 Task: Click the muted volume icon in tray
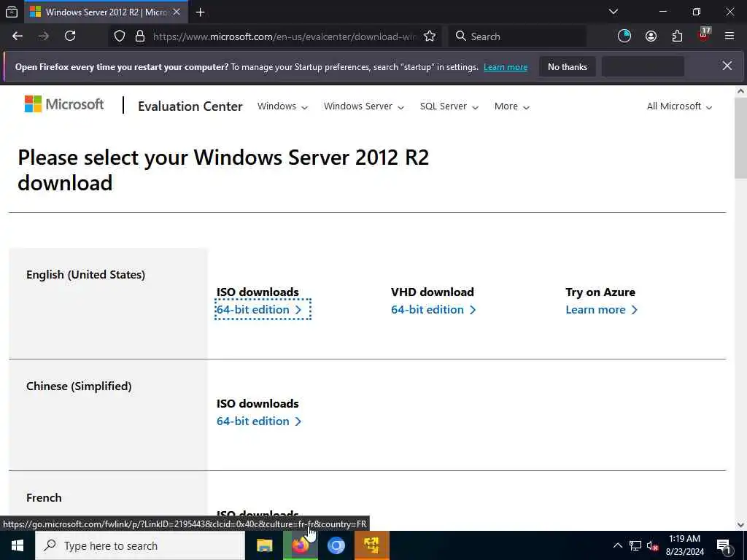(x=653, y=545)
